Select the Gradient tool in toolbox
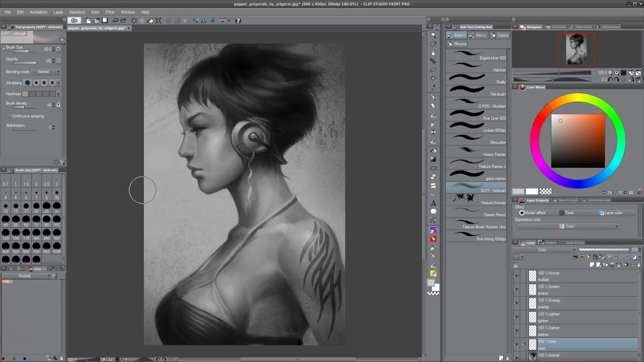Viewport: 644px width, 362px height. [433, 159]
